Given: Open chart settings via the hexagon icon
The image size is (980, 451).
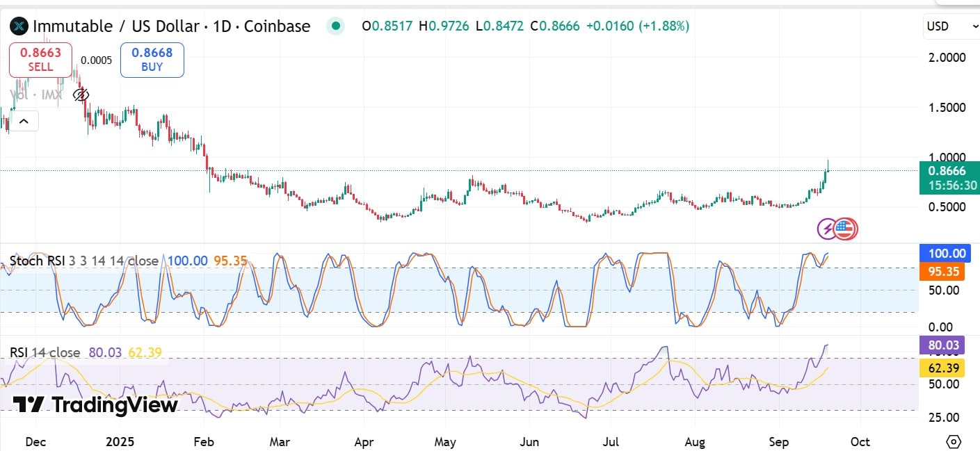Looking at the screenshot, I should 953,441.
